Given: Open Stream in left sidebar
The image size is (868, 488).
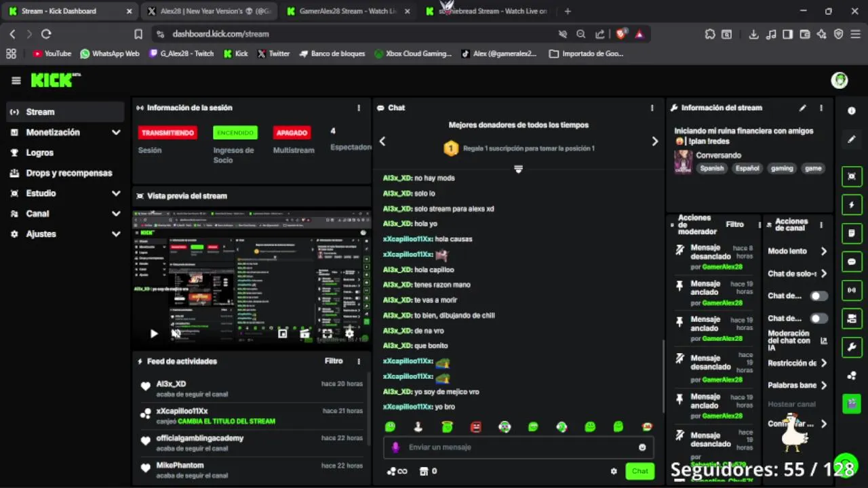Looking at the screenshot, I should (66, 112).
